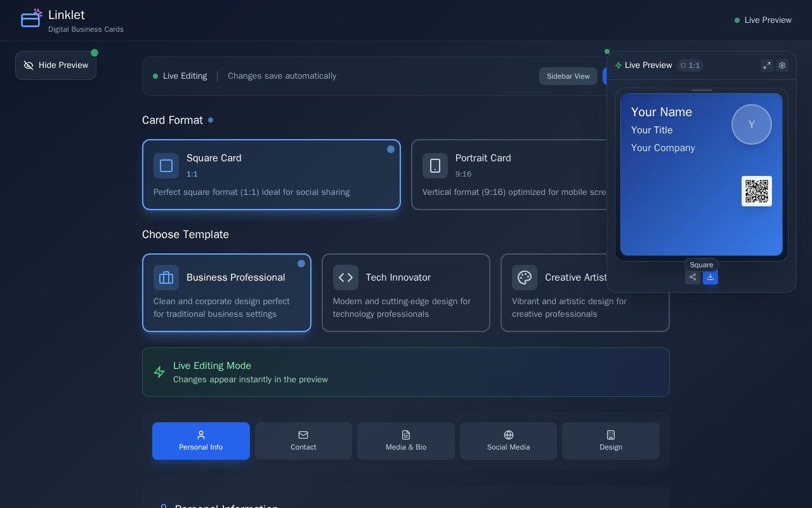The image size is (812, 508).
Task: Click the code brackets icon on Tech Innovator
Action: (346, 277)
